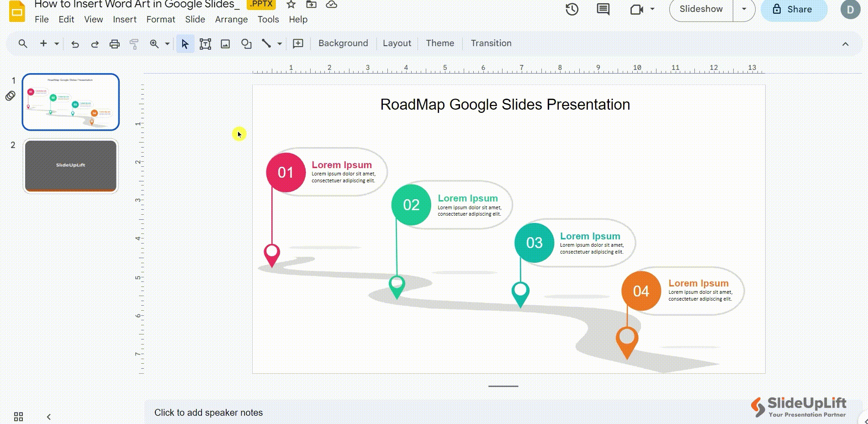
Task: Select the shape tool
Action: (x=246, y=44)
